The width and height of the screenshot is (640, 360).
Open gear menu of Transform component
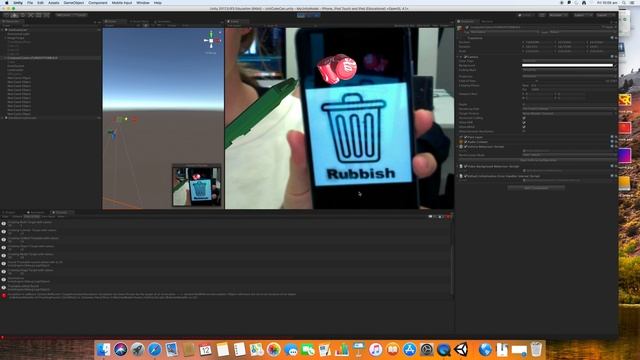pyautogui.click(x=616, y=38)
